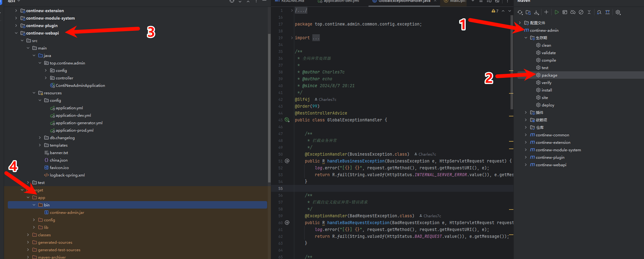644x259 pixels.
Task: Select the Maven test lifecycle goal
Action: pyautogui.click(x=545, y=68)
